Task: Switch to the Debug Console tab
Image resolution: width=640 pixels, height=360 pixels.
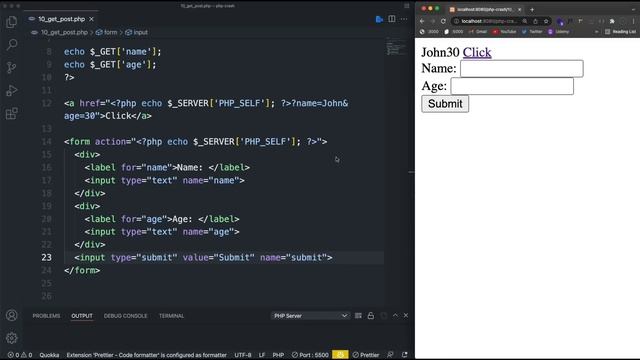Action: (125, 316)
